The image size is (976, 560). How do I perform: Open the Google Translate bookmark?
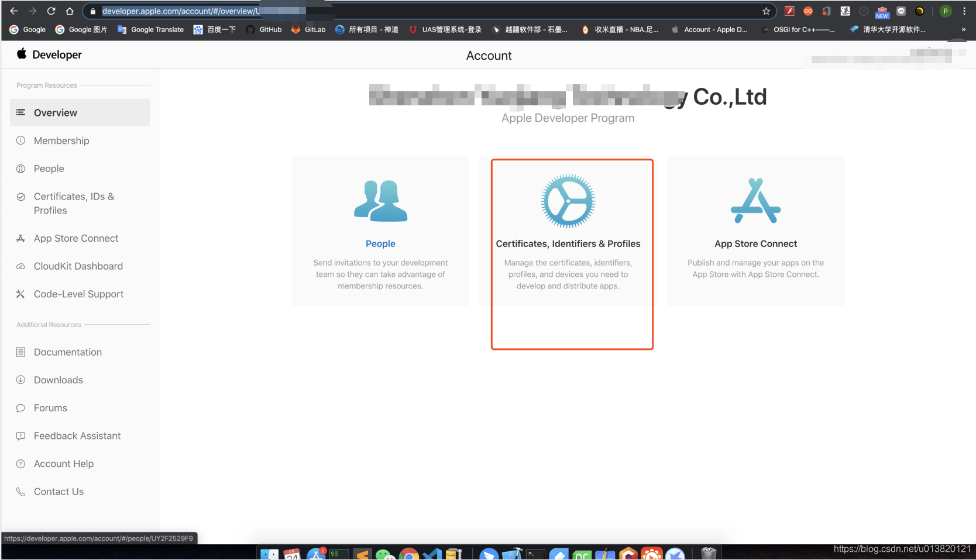coord(150,29)
